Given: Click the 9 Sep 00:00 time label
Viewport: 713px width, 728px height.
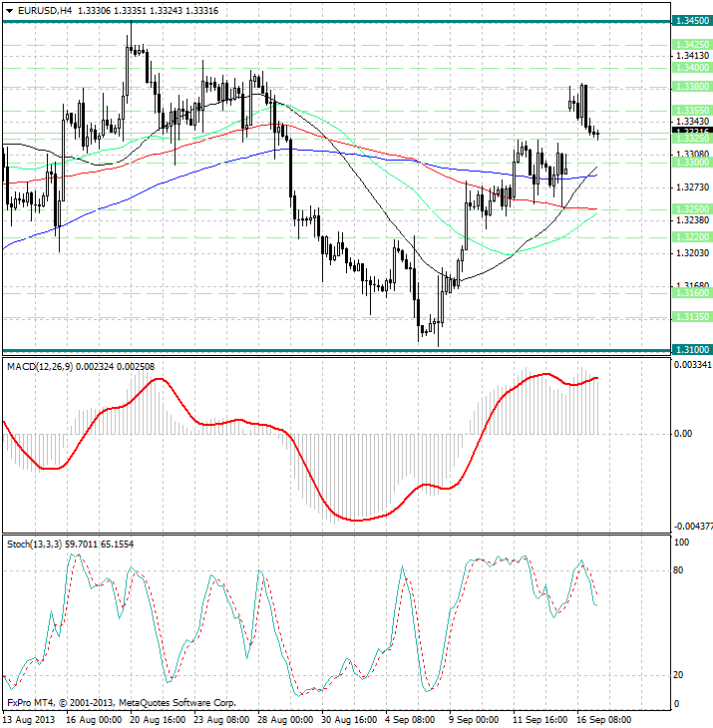Looking at the screenshot, I should coord(474,720).
